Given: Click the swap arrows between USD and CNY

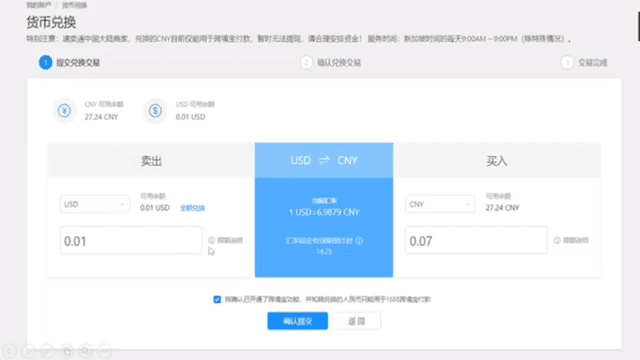Looking at the screenshot, I should coord(324,160).
